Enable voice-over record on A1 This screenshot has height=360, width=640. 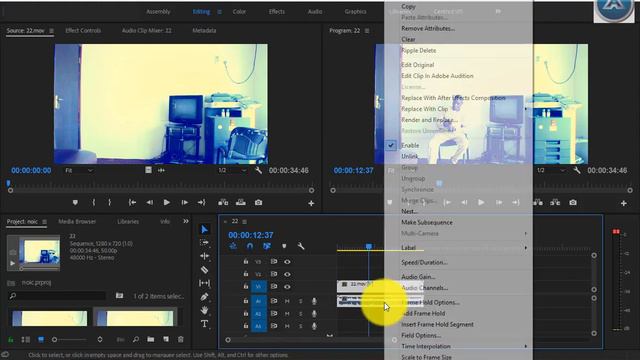(x=314, y=301)
